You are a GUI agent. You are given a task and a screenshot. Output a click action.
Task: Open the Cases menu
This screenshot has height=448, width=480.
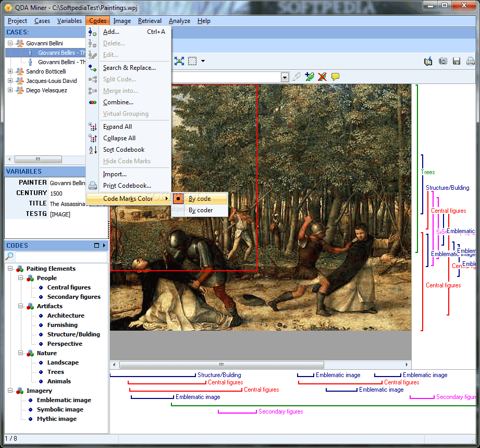pos(42,21)
